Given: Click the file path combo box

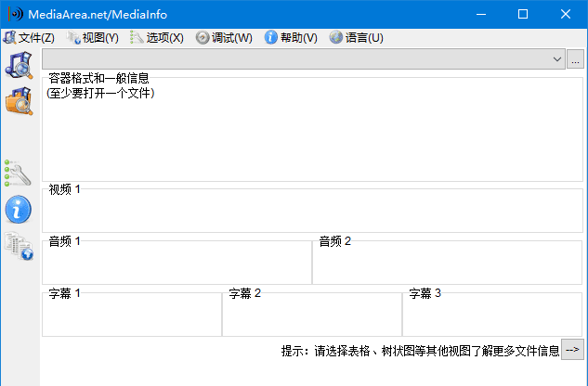Looking at the screenshot, I should 304,59.
